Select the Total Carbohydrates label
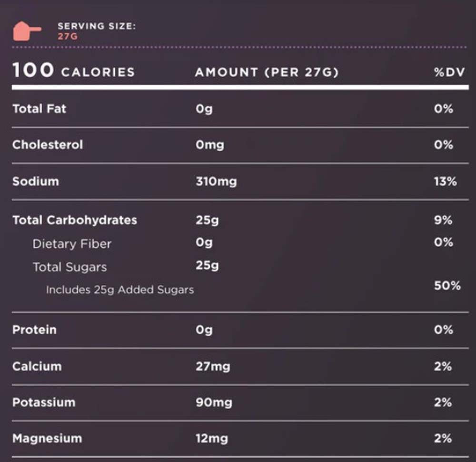 [x=75, y=220]
